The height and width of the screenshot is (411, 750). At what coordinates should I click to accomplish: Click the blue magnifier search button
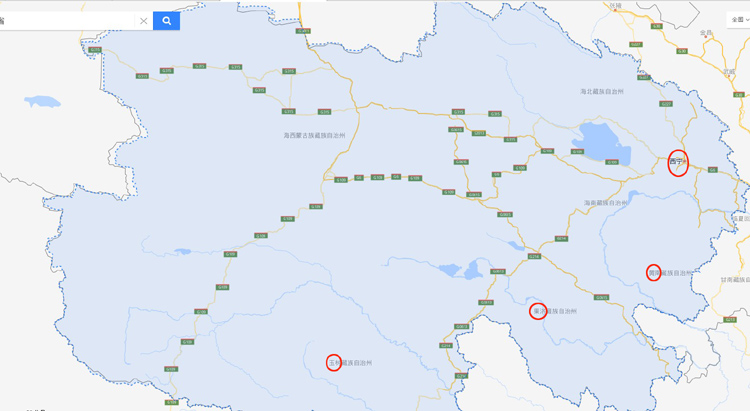(x=166, y=21)
